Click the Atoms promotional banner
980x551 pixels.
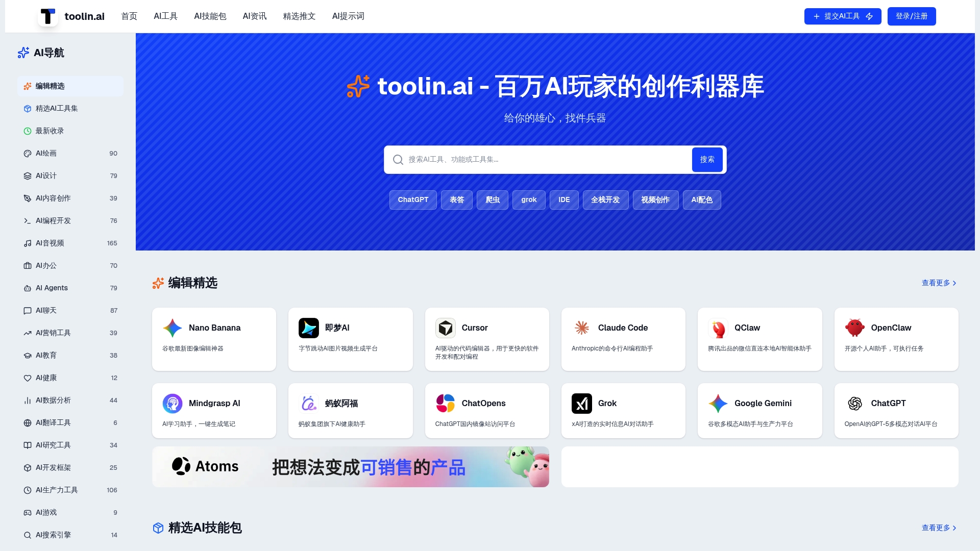point(350,466)
